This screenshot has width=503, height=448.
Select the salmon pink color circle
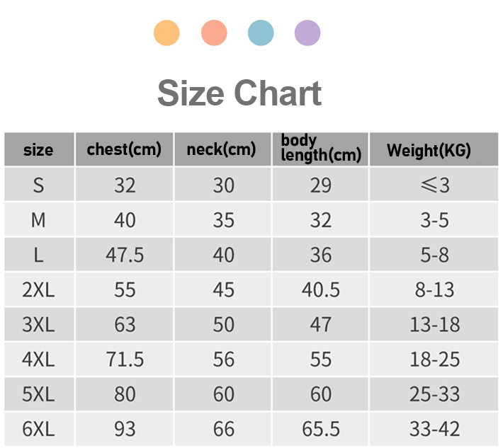coord(214,33)
